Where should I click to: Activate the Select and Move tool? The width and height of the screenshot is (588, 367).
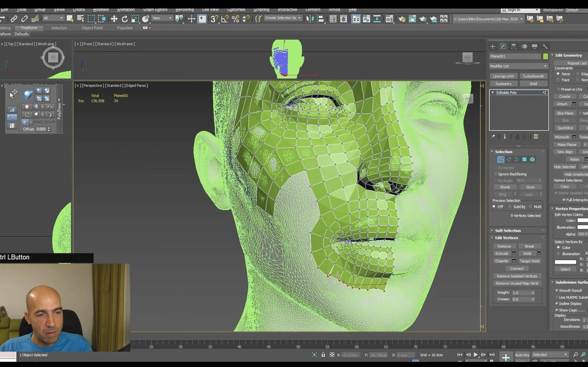tap(114, 18)
